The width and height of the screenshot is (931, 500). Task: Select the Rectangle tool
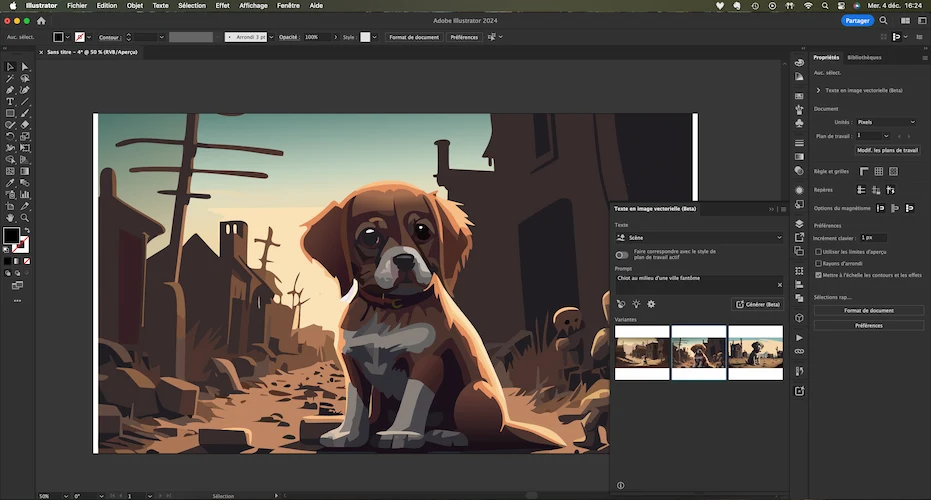pyautogui.click(x=10, y=113)
